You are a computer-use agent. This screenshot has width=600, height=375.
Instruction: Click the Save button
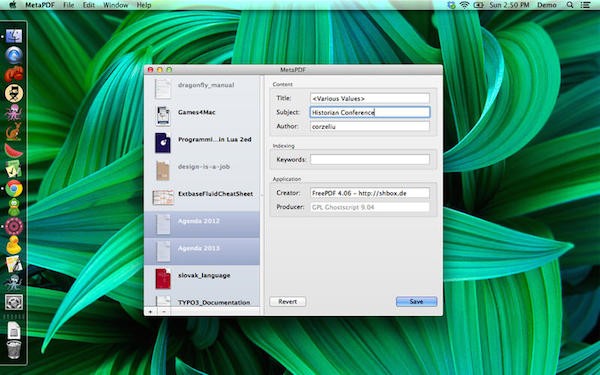[416, 302]
